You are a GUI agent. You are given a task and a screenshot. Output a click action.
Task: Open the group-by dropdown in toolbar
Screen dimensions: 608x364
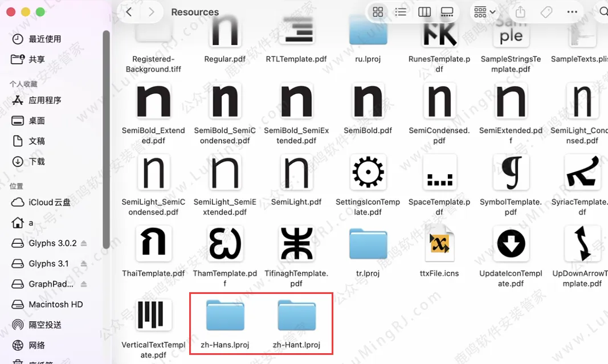(x=484, y=12)
